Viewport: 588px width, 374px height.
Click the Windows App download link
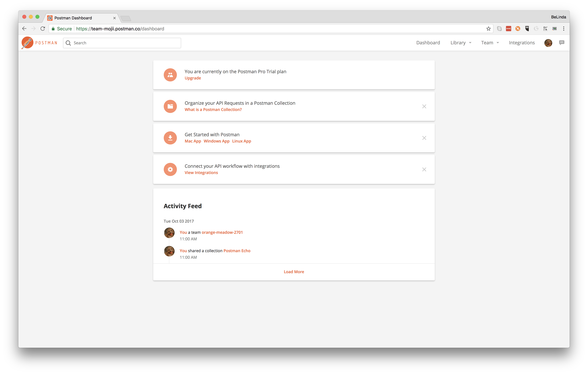pos(217,141)
